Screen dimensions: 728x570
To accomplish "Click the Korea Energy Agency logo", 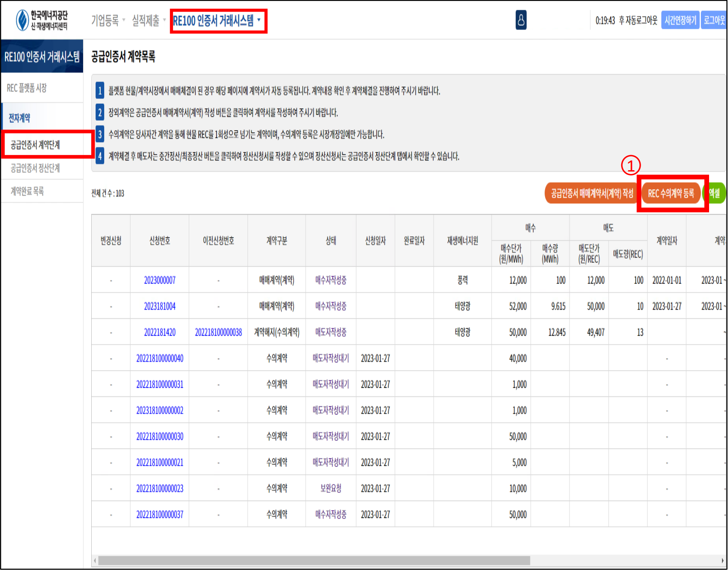I will coord(42,20).
